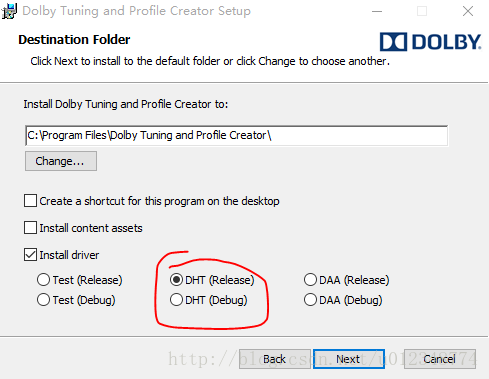Minimize the setup window
489x379 pixels.
point(377,11)
